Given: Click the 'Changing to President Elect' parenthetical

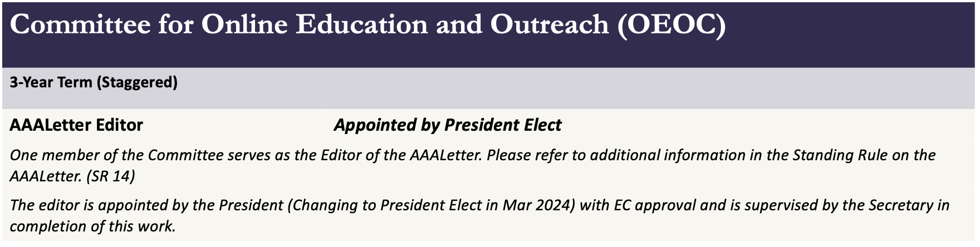Looking at the screenshot, I should coord(430,205).
